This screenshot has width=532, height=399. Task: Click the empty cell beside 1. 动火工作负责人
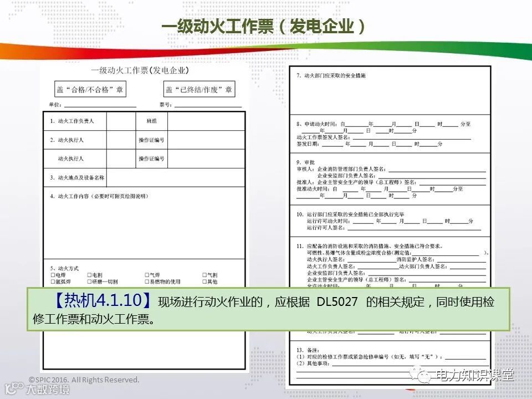tap(121, 121)
